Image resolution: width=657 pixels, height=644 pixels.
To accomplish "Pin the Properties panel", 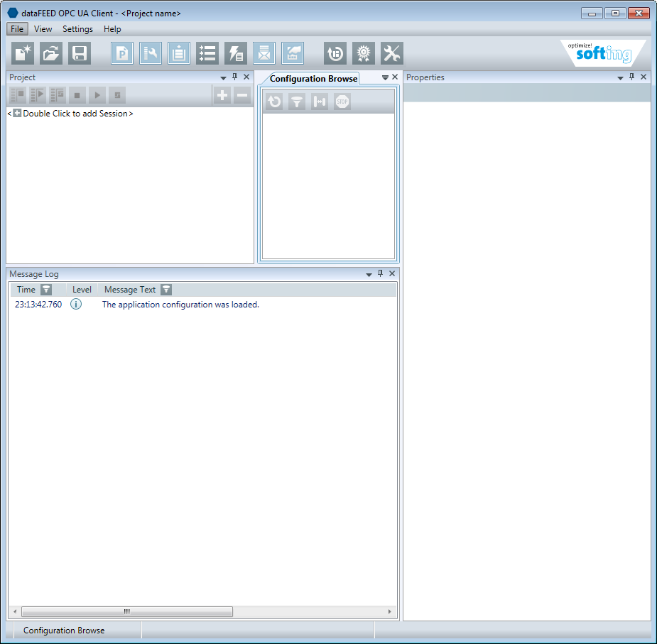I will coord(632,77).
